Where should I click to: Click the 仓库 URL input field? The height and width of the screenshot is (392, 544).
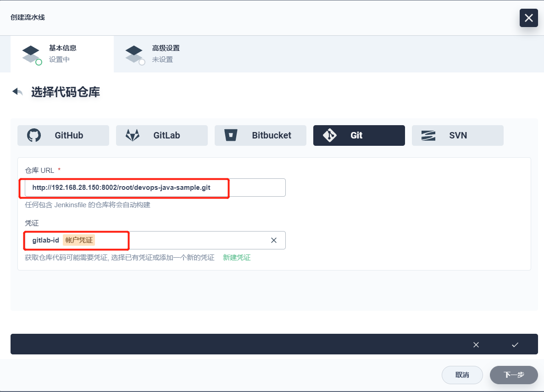tap(155, 188)
